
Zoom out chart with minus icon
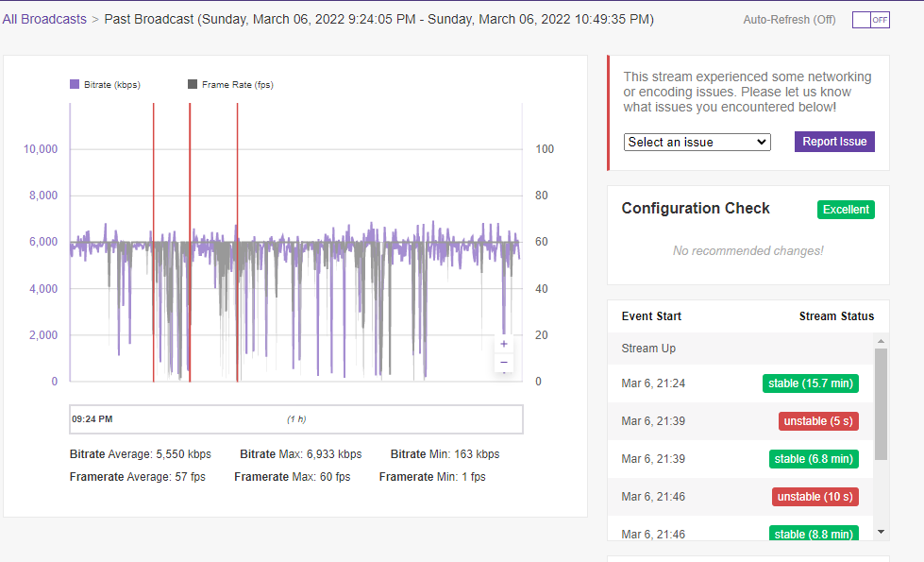tap(504, 362)
